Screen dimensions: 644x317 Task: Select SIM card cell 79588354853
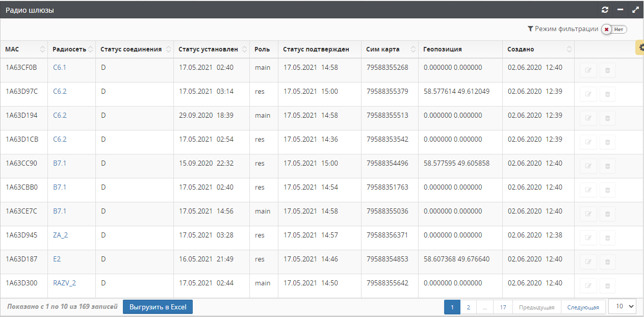point(387,259)
